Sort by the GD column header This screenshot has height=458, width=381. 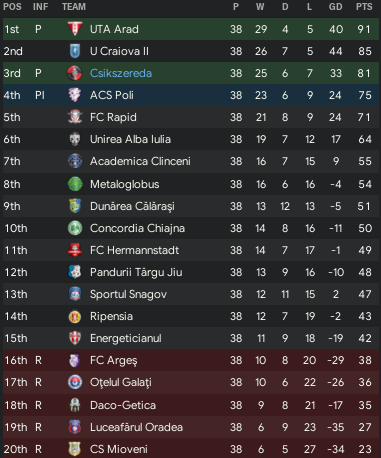point(335,7)
